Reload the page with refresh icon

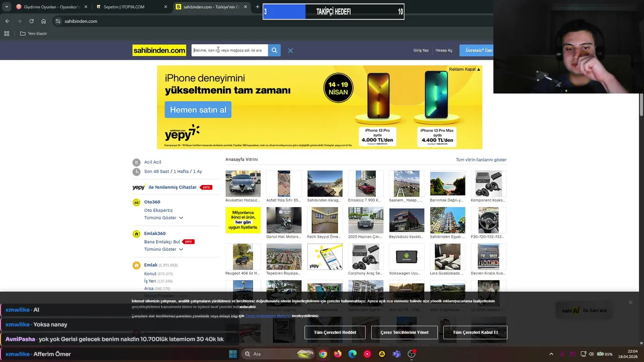click(31, 21)
